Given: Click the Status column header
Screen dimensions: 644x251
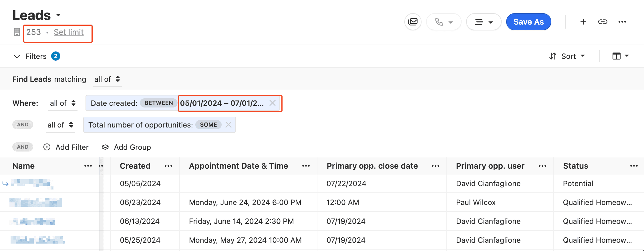Looking at the screenshot, I should (576, 166).
